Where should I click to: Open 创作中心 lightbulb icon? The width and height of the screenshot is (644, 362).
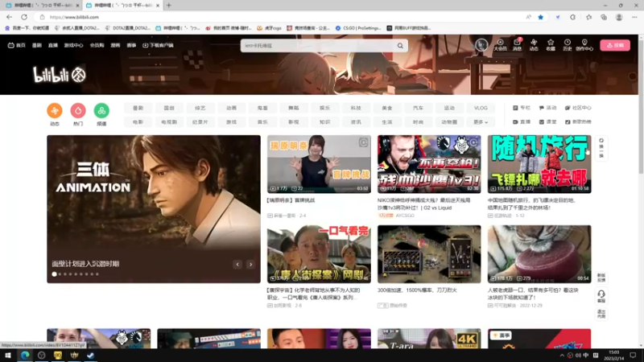pyautogui.click(x=584, y=45)
